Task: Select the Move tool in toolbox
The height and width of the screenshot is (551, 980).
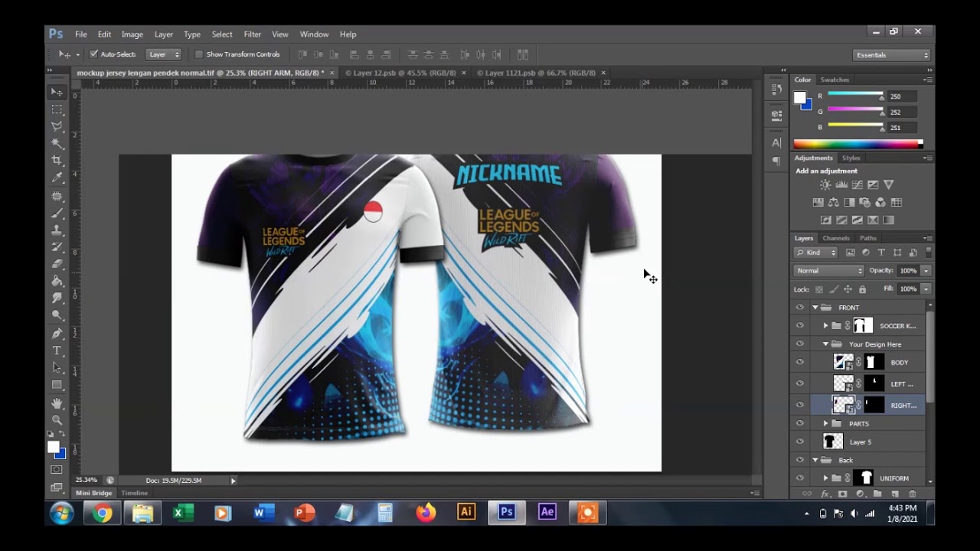Action: pyautogui.click(x=57, y=93)
